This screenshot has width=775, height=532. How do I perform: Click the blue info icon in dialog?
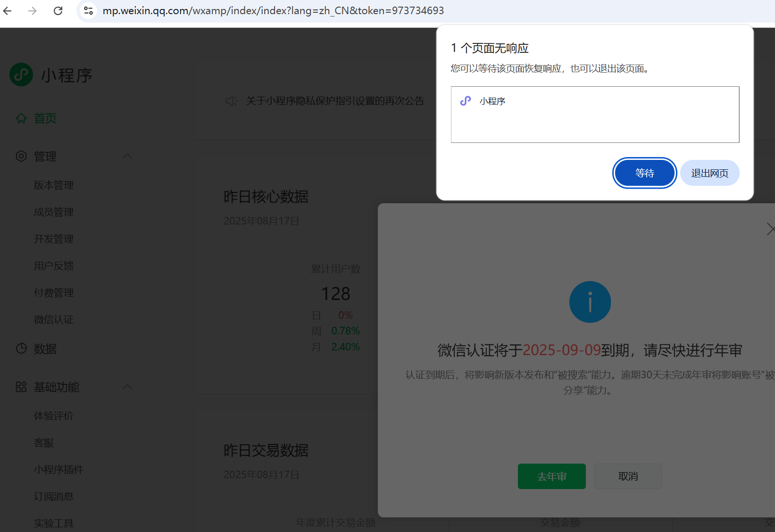(x=590, y=302)
